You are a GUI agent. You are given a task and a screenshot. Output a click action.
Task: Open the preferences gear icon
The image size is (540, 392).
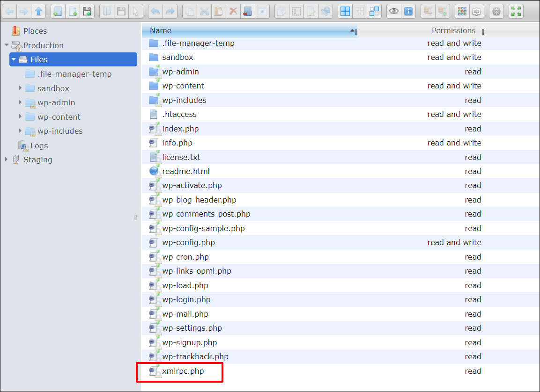[x=496, y=12]
